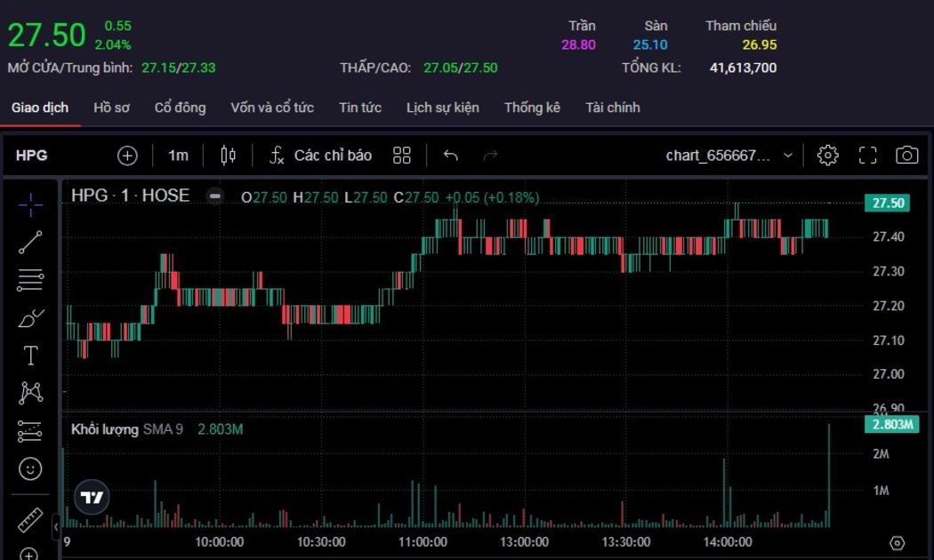Select the ruler measure tool
Viewport: 934px width, 560px height.
(30, 519)
